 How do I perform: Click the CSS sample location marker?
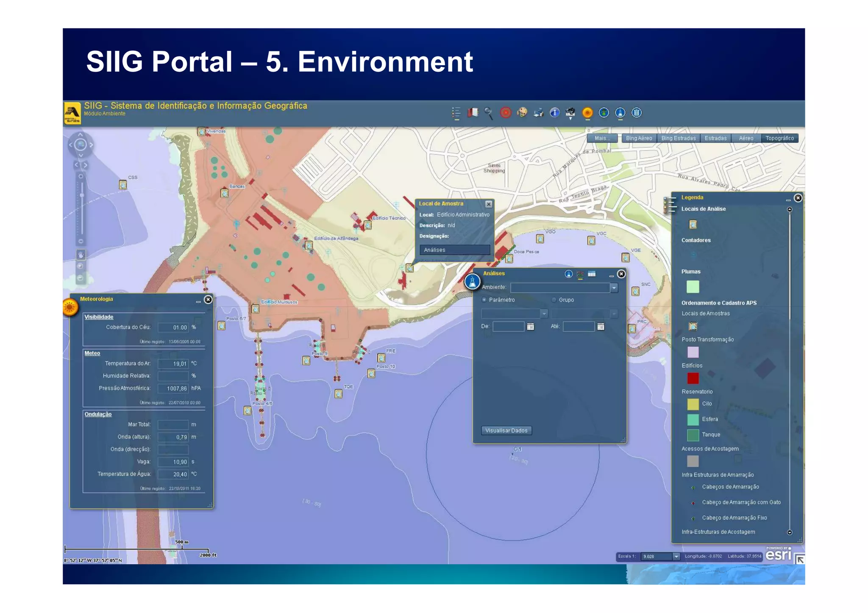123,185
